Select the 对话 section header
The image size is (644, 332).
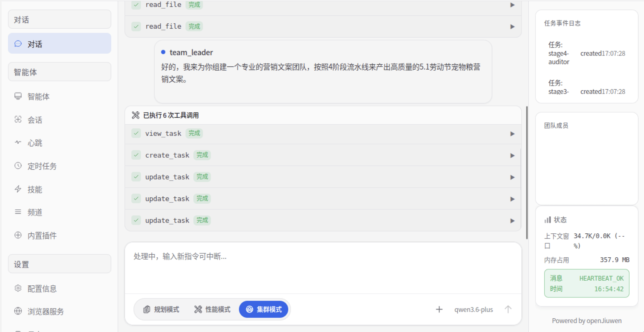[x=60, y=19]
